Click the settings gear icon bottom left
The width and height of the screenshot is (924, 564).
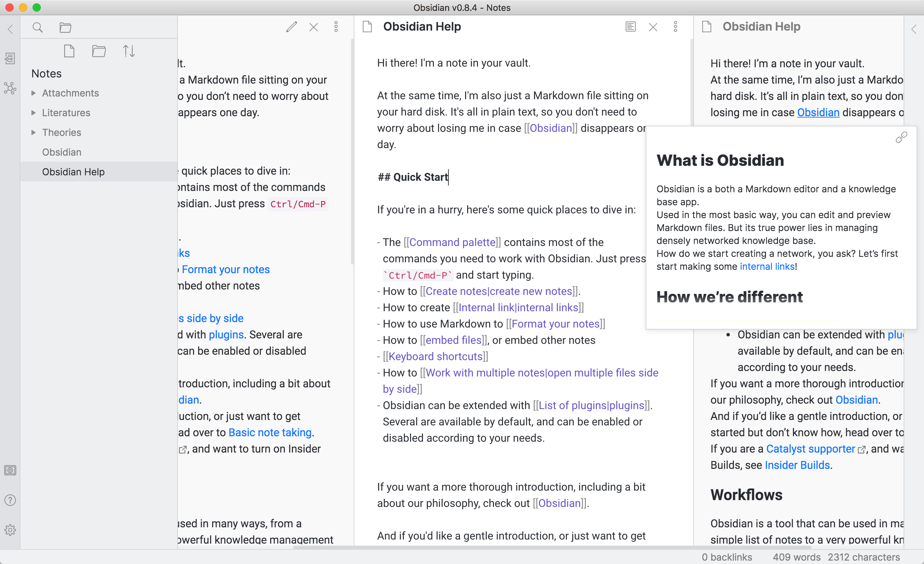point(11,530)
